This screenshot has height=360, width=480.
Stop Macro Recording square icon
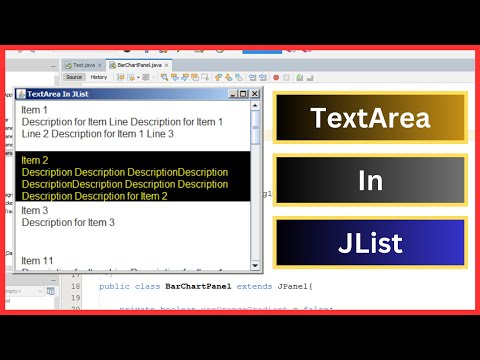pyautogui.click(x=286, y=78)
